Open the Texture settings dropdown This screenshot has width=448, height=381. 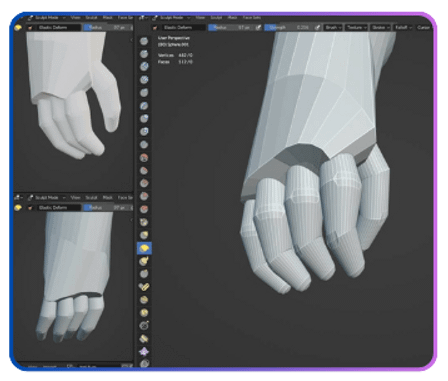pos(356,27)
